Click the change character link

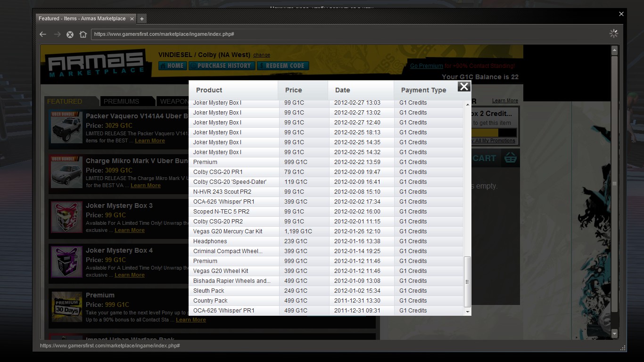tap(262, 55)
